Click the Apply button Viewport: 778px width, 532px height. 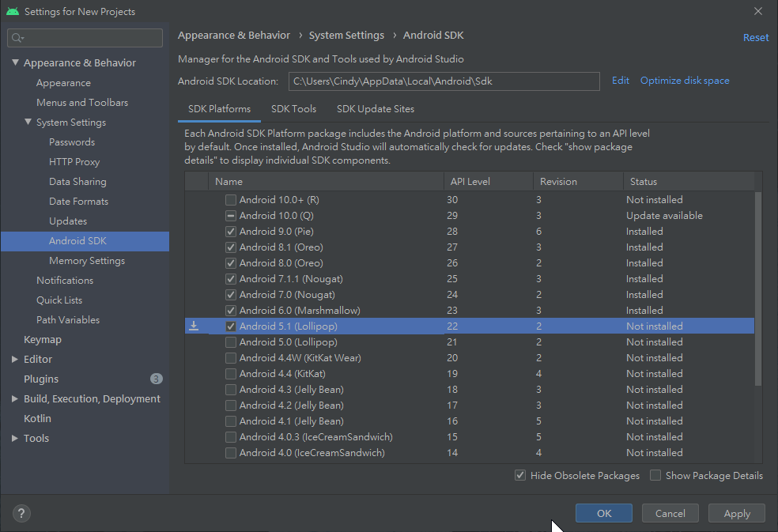pyautogui.click(x=737, y=513)
